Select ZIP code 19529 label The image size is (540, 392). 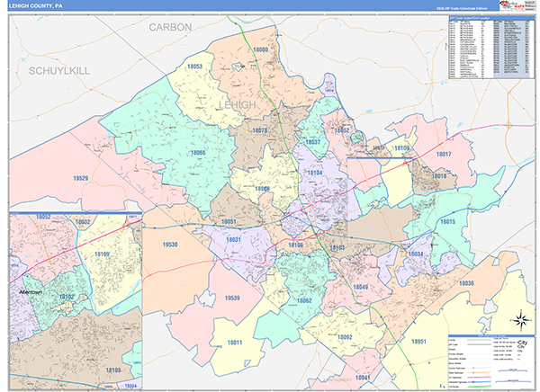(81, 178)
